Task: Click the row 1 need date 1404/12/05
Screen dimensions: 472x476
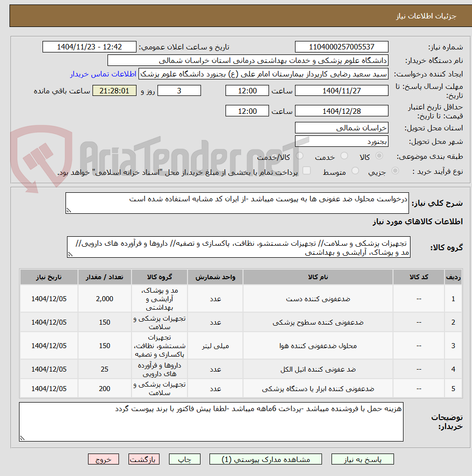Action: coord(49,299)
